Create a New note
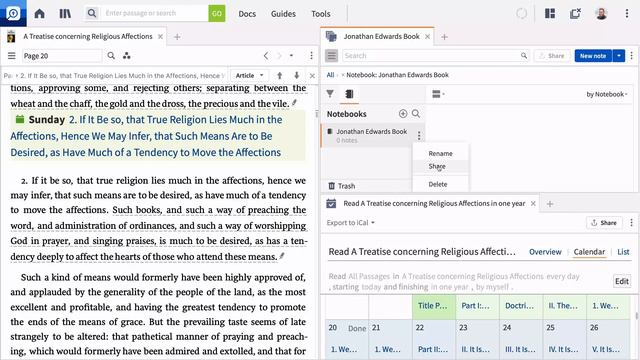 (x=593, y=56)
